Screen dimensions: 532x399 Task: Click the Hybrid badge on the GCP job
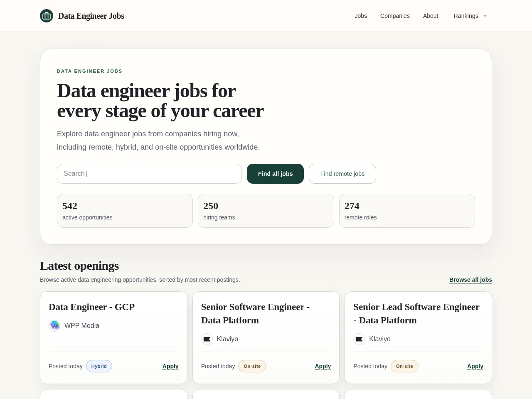[x=99, y=366]
